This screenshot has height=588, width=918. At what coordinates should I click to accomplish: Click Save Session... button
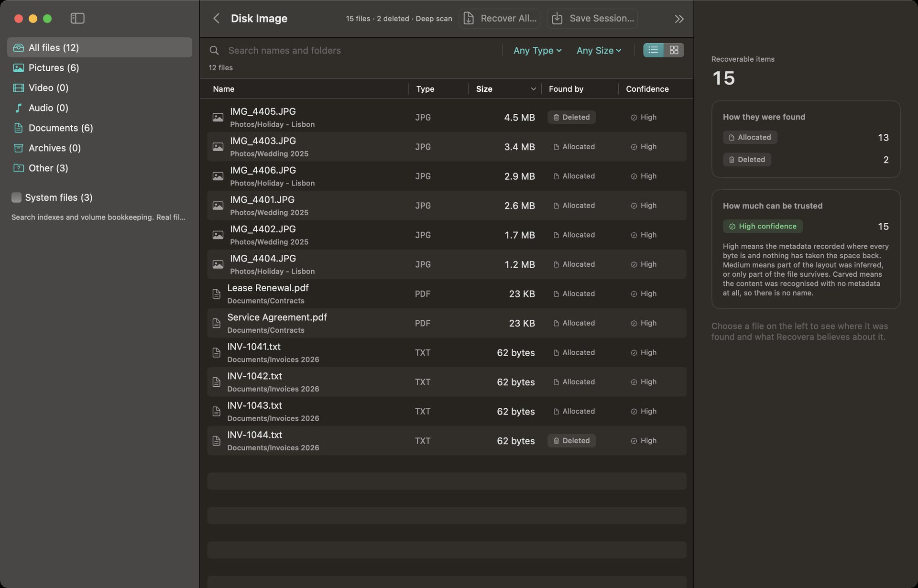(592, 18)
